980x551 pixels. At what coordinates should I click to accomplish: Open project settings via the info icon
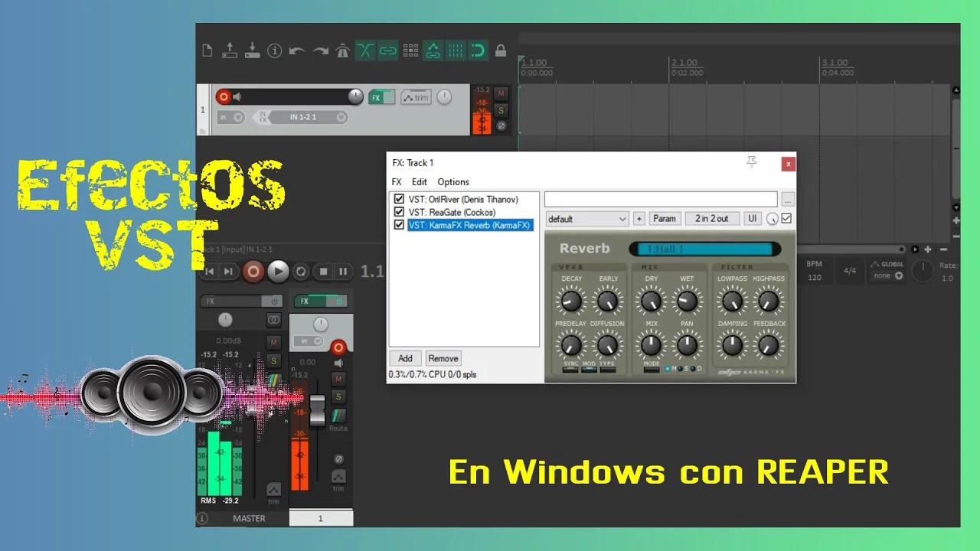click(275, 50)
